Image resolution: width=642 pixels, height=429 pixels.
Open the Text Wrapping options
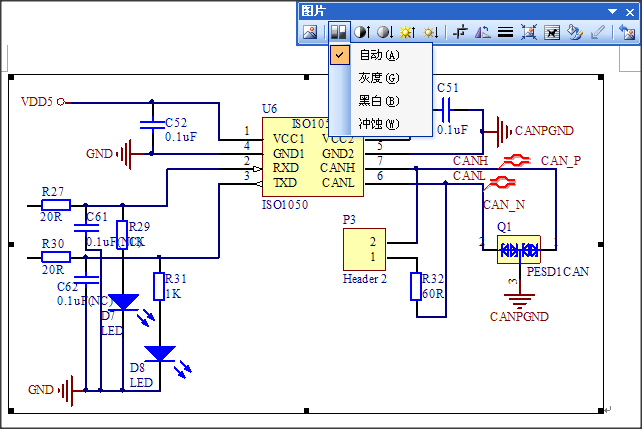[x=552, y=32]
